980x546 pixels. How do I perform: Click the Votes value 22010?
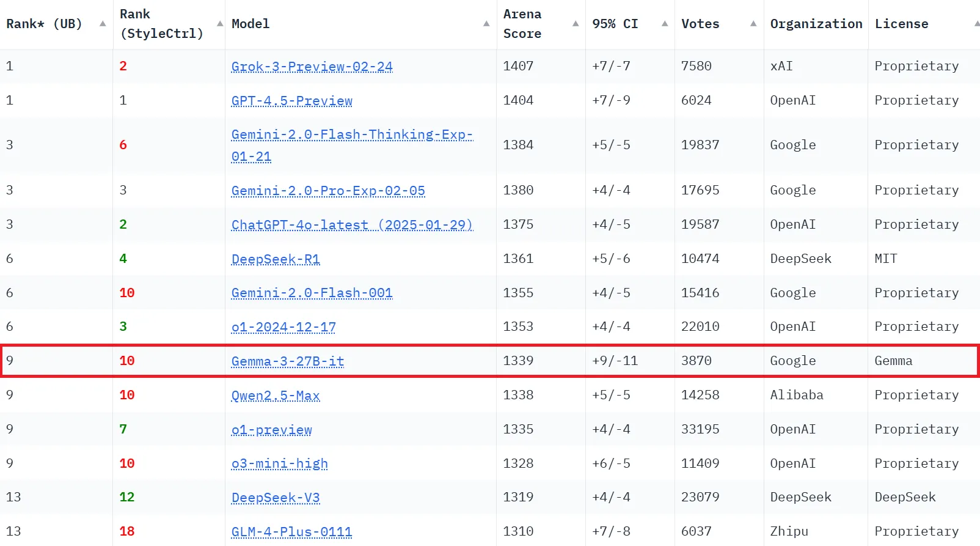[x=700, y=326]
